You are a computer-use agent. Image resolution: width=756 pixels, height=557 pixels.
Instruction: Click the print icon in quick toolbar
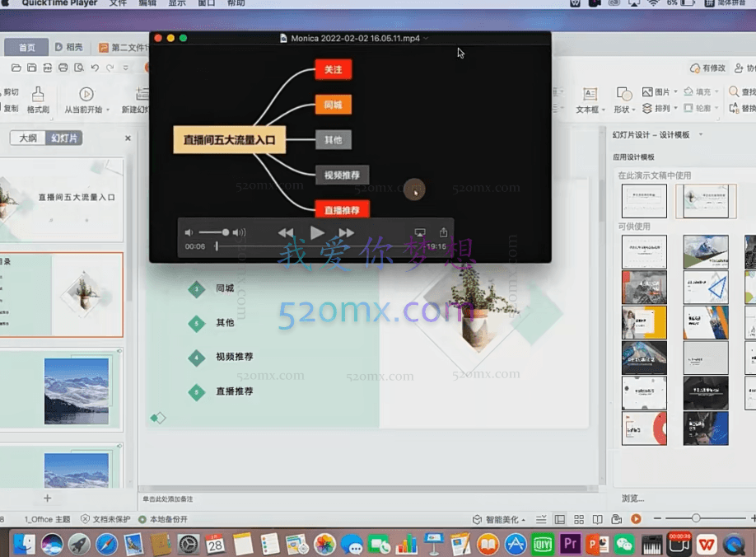(x=63, y=68)
